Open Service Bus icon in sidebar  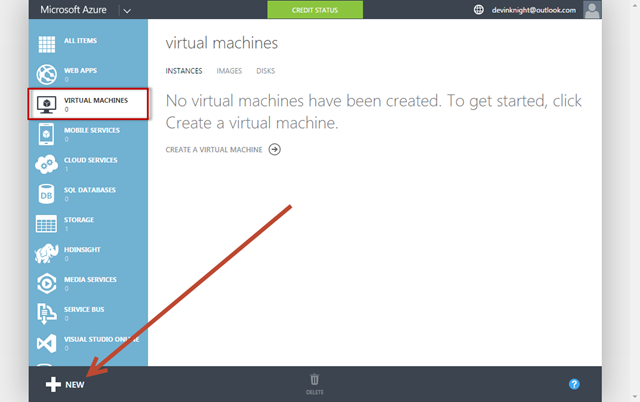tap(46, 314)
